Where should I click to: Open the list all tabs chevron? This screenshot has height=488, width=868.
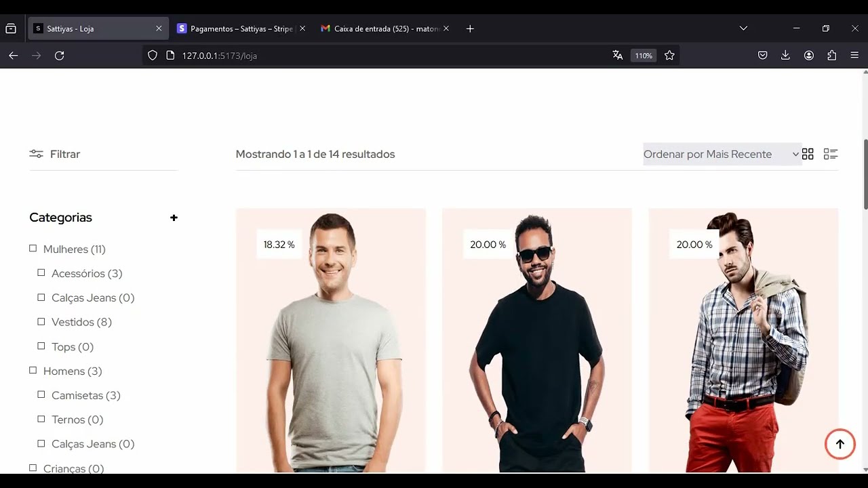743,28
